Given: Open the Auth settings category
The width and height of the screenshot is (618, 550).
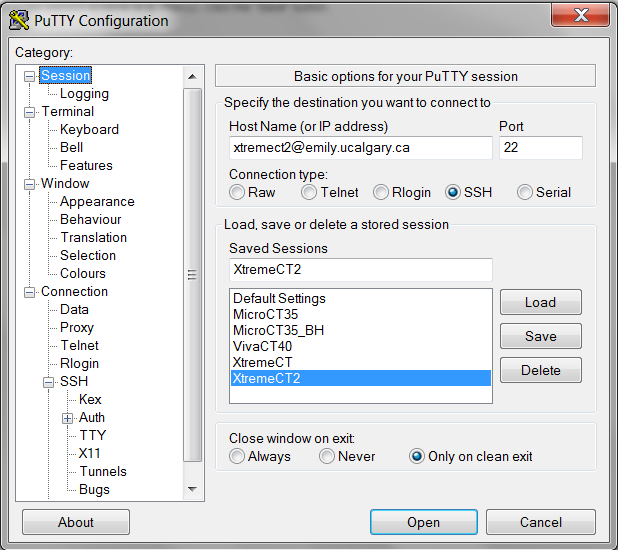Looking at the screenshot, I should pos(92,417).
